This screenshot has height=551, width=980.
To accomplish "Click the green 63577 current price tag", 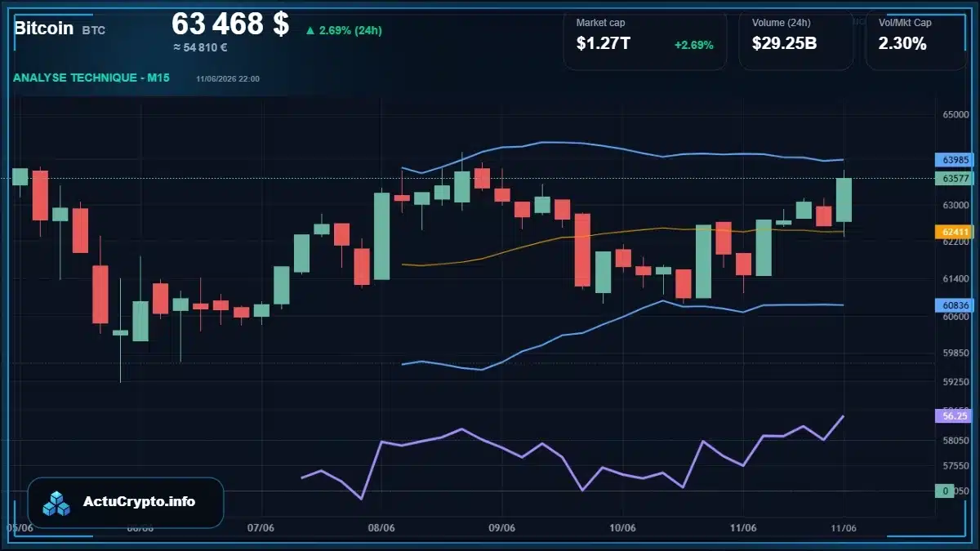I will tap(955, 178).
